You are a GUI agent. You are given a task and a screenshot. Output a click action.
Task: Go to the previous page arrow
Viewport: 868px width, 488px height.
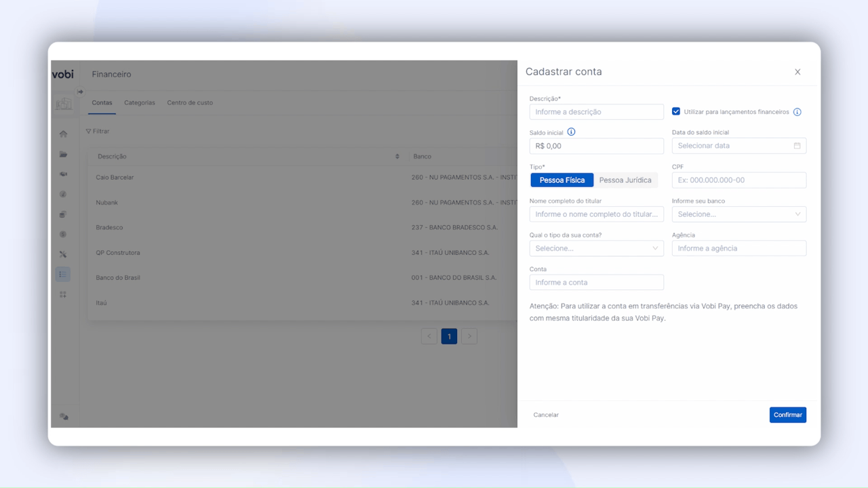[429, 336]
